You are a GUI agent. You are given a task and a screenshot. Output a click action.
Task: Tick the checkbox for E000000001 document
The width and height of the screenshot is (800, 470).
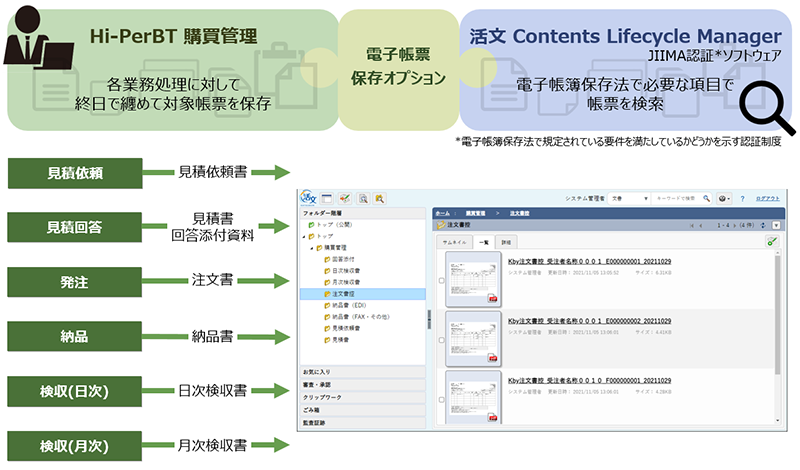441,280
